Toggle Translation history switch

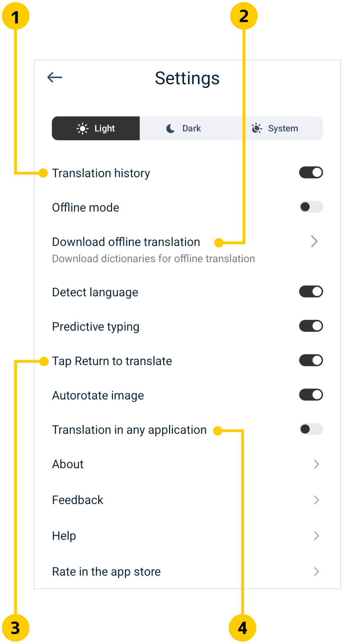pyautogui.click(x=311, y=172)
